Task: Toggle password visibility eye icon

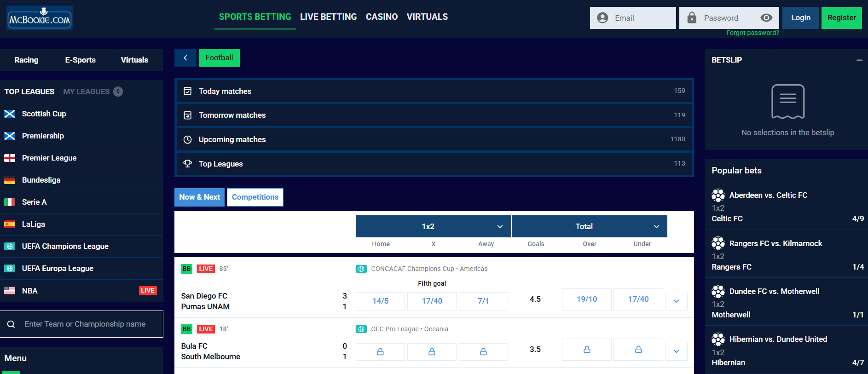Action: [766, 18]
